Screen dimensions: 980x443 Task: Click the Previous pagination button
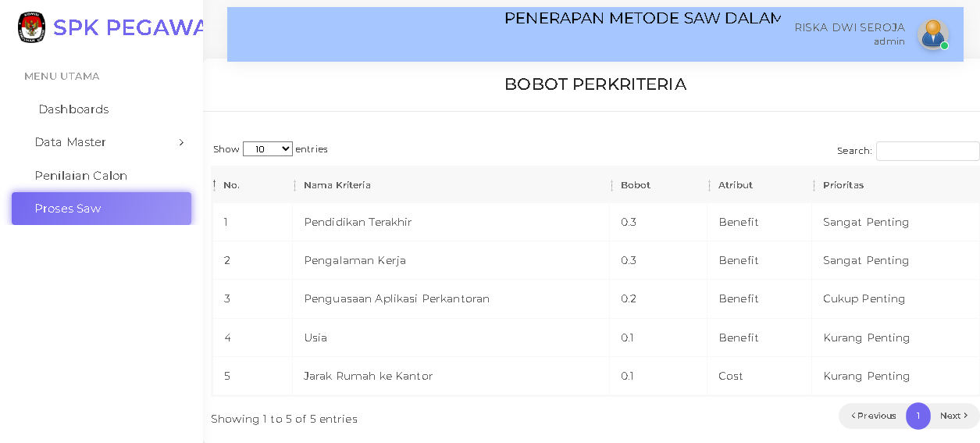pos(873,416)
